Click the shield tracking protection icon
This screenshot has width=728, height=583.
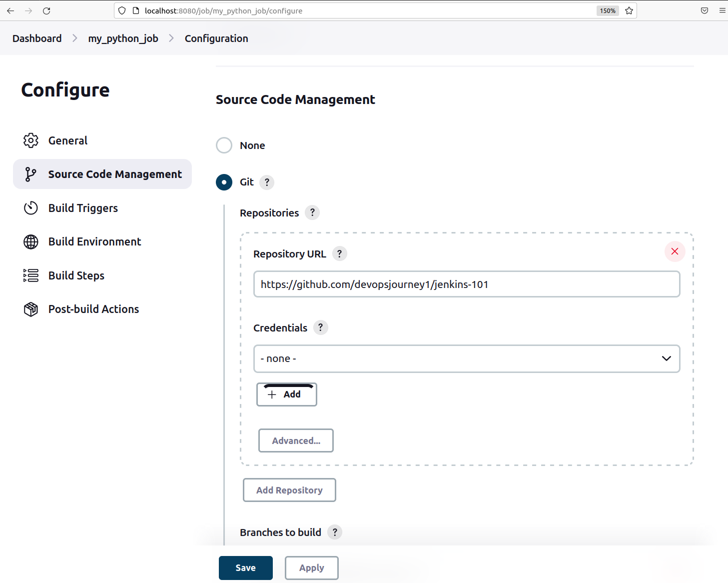point(122,10)
